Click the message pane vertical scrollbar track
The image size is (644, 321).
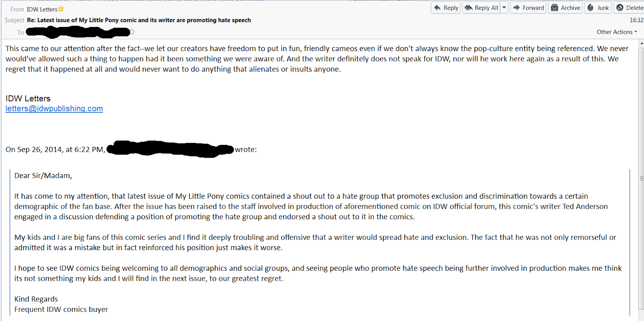(x=641, y=241)
